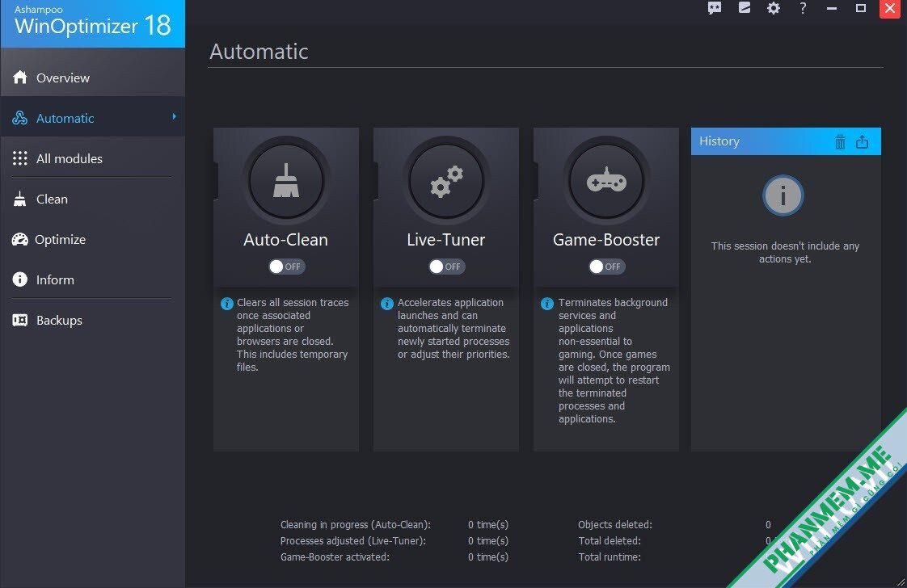
Task: Click the Auto-Clean broom circle icon
Action: point(285,181)
